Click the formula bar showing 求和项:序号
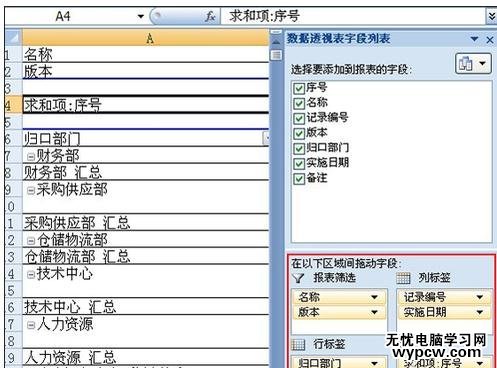The image size is (497, 368). pyautogui.click(x=353, y=16)
